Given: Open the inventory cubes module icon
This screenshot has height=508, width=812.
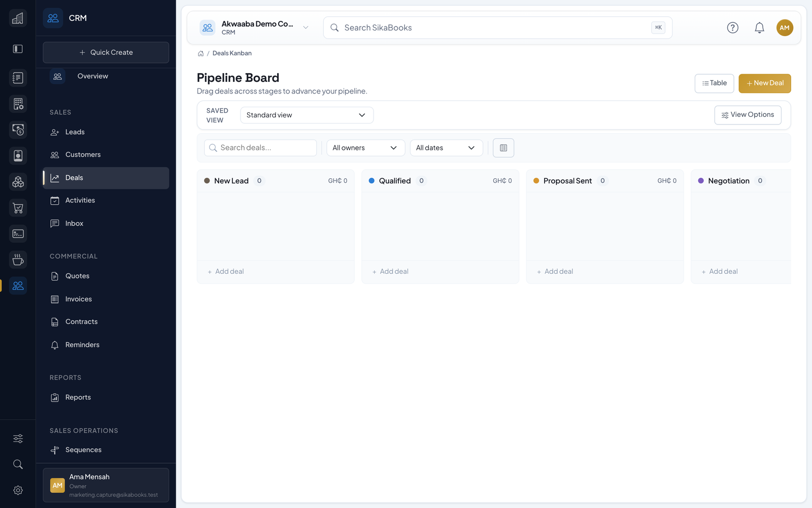Looking at the screenshot, I should 18,181.
